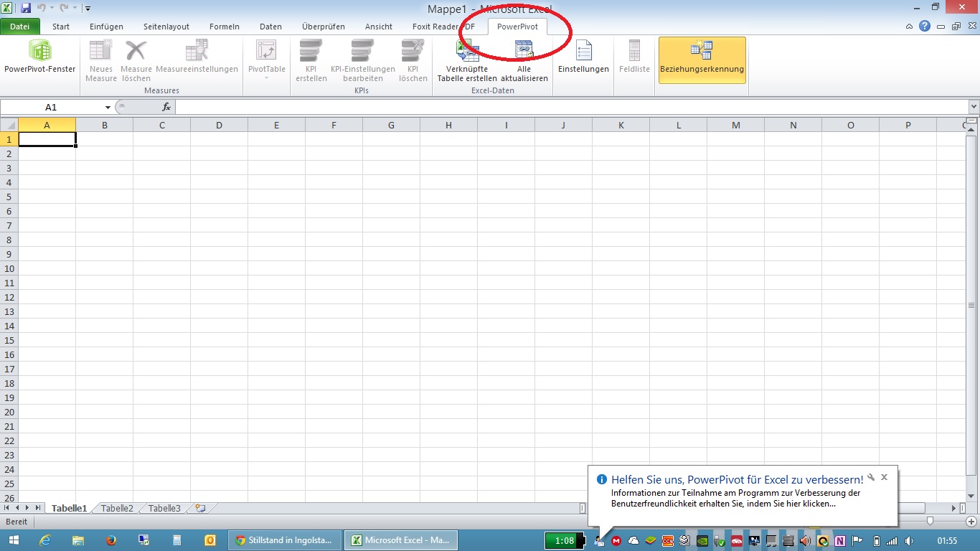The image size is (980, 551).
Task: Click the Select All corner button
Action: [x=9, y=125]
